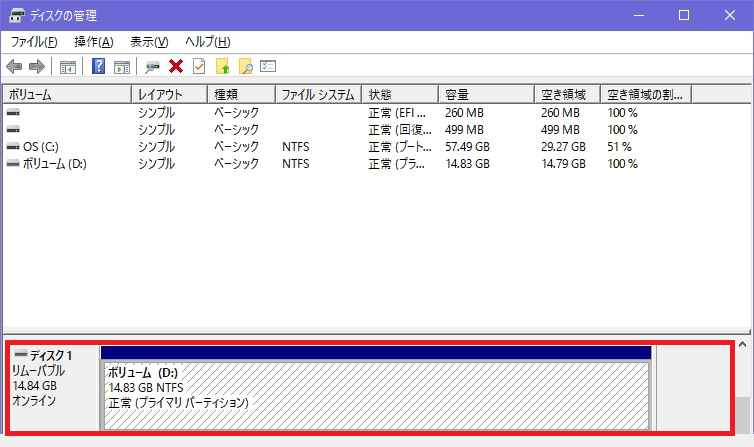This screenshot has height=447, width=754.
Task: Click the yellow folder with green arrow icon
Action: click(223, 67)
